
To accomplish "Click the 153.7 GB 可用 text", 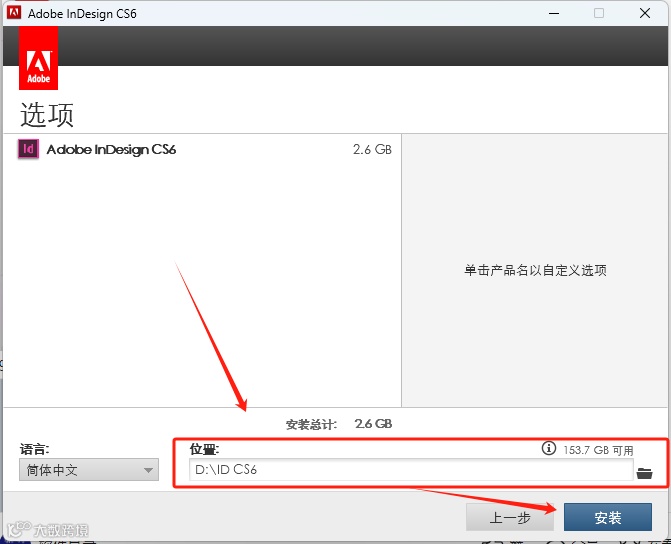I will coord(598,450).
